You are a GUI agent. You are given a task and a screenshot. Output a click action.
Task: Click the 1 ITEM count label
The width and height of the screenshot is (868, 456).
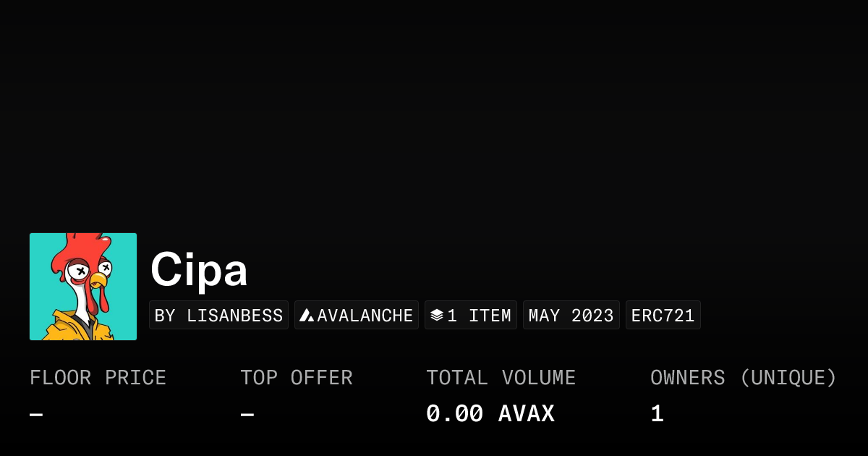479,316
